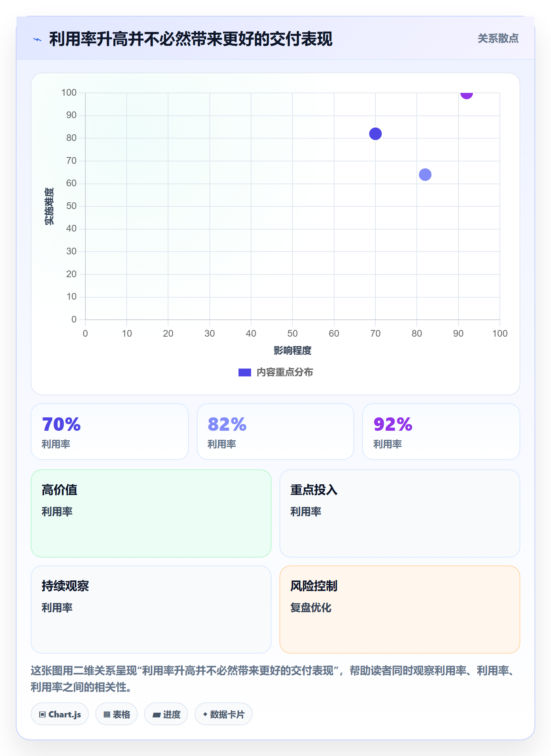Click the light blue scatter point at 82

425,174
